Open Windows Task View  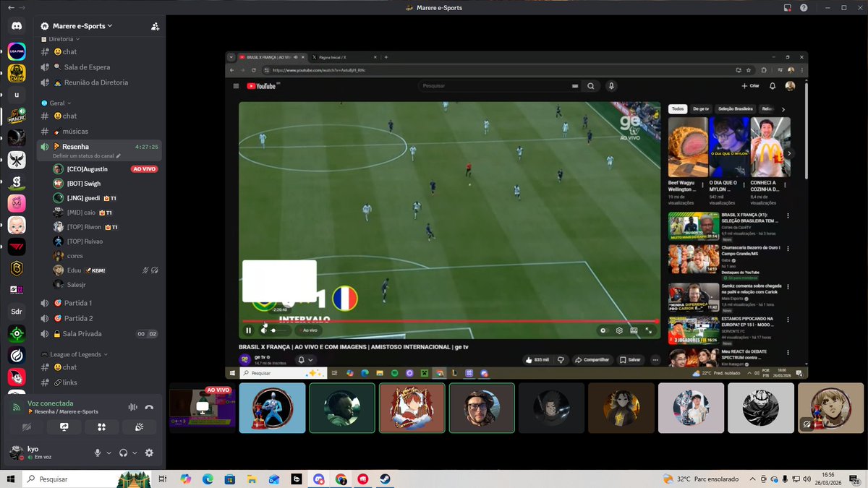click(x=163, y=479)
